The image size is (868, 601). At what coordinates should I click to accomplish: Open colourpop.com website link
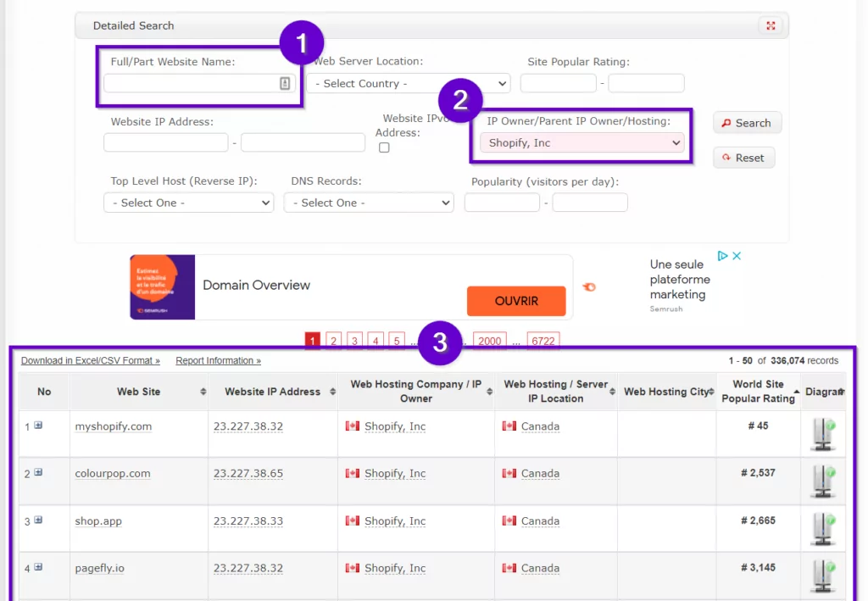coord(113,473)
